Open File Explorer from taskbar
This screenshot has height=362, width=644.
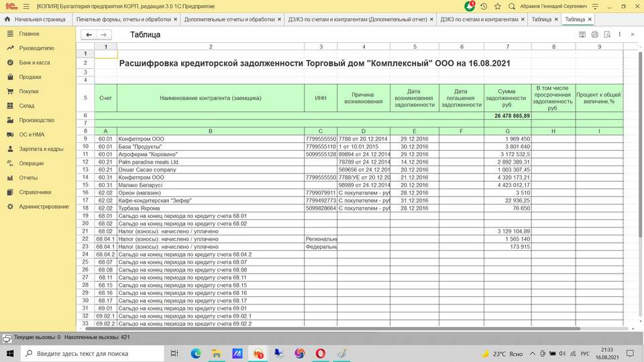(217, 353)
